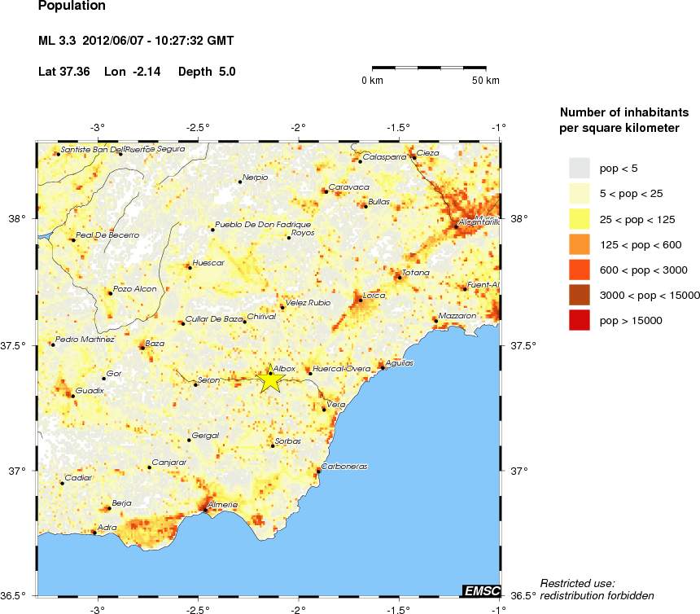Click the '600 < pop < 3000' legend swatch

pos(579,270)
